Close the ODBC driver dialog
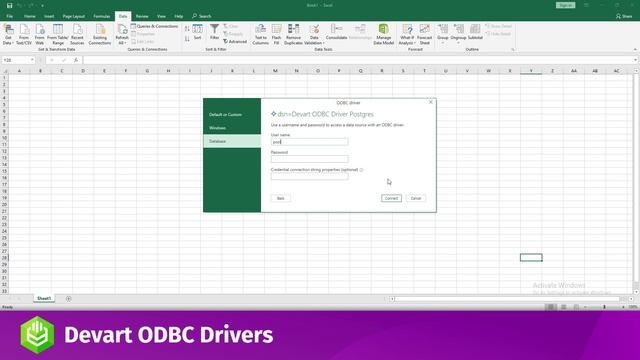Viewport: 640px width, 360px height. point(431,102)
